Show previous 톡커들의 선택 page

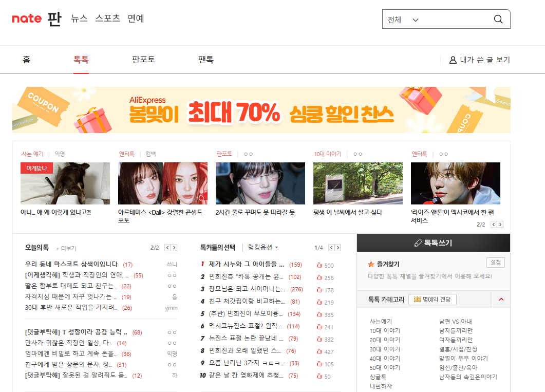[x=331, y=248]
